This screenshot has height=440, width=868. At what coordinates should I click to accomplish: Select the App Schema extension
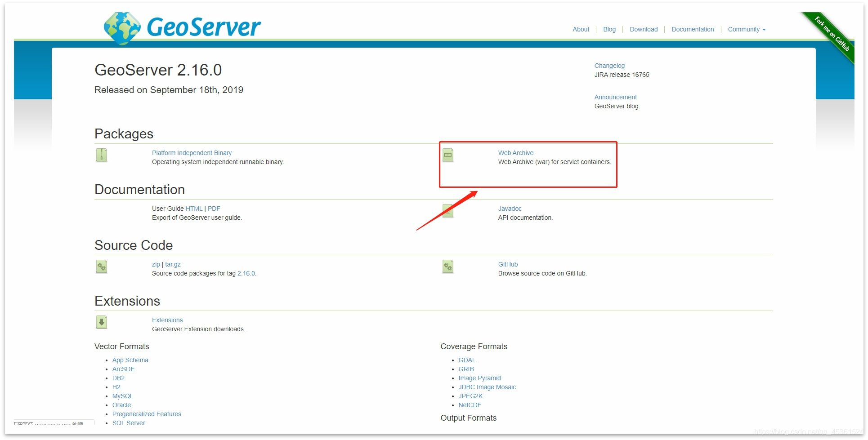pyautogui.click(x=130, y=360)
